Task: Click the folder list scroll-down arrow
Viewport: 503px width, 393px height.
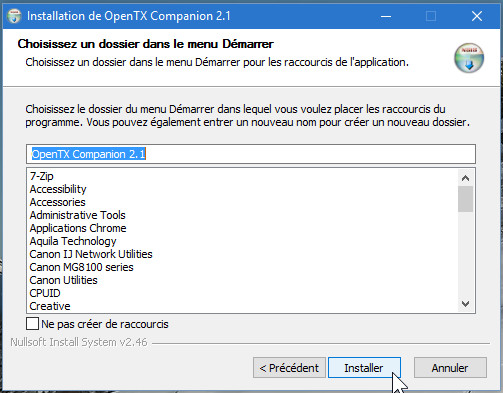Action: 465,304
